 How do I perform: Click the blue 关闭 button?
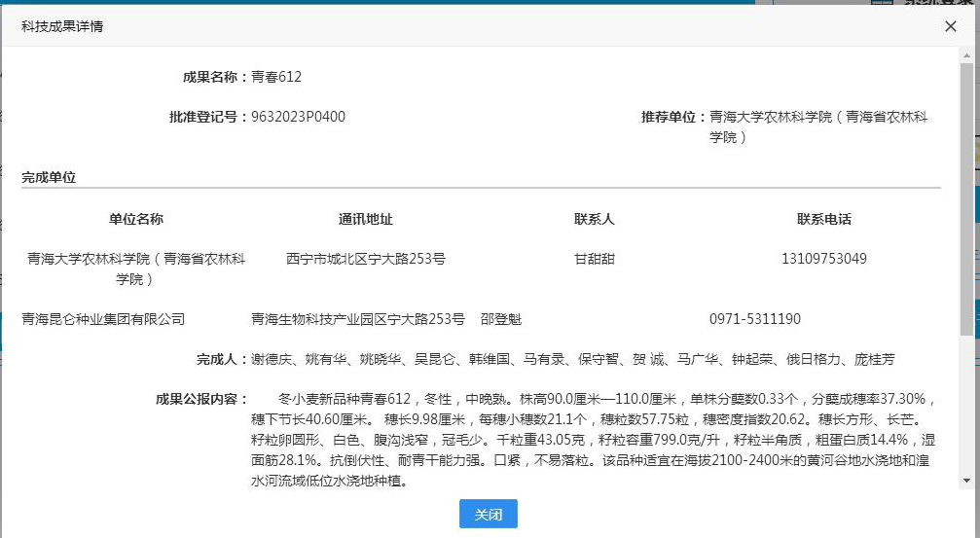pos(488,514)
